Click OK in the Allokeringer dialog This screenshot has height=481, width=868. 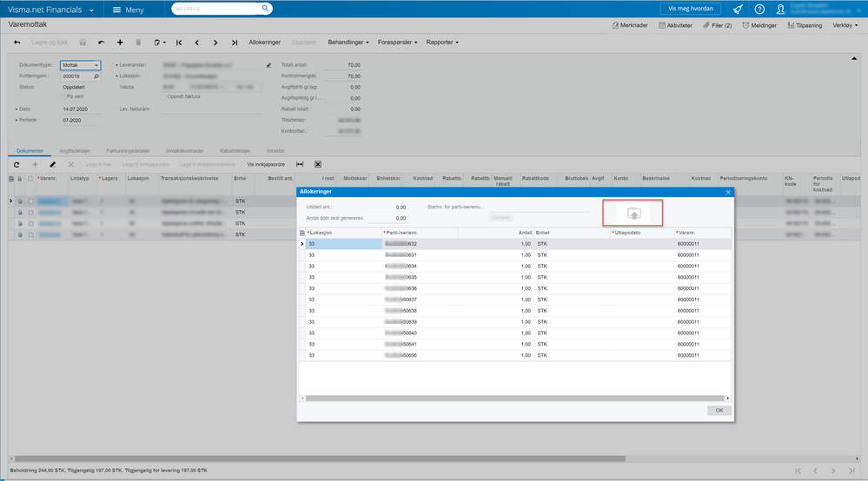tap(719, 410)
